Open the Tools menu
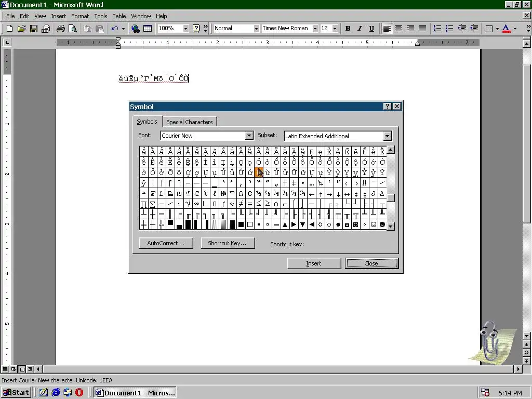The width and height of the screenshot is (532, 399). click(100, 16)
